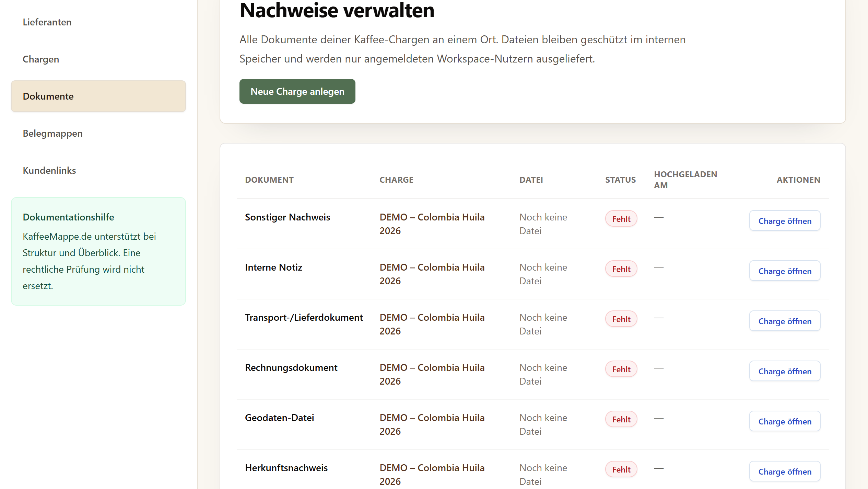Click the Rechnungsdokument document name
868x489 pixels.
[291, 367]
